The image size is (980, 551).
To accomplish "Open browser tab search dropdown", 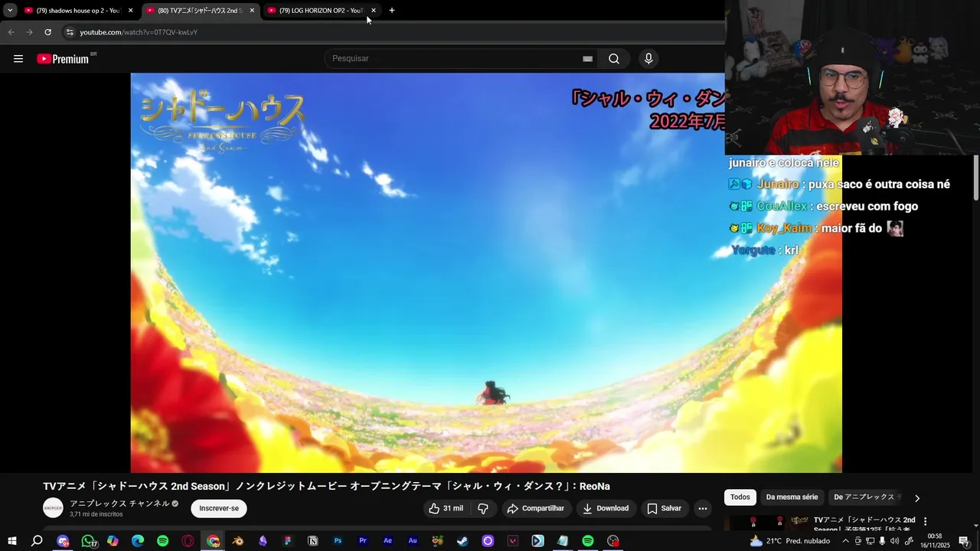I will [10, 10].
